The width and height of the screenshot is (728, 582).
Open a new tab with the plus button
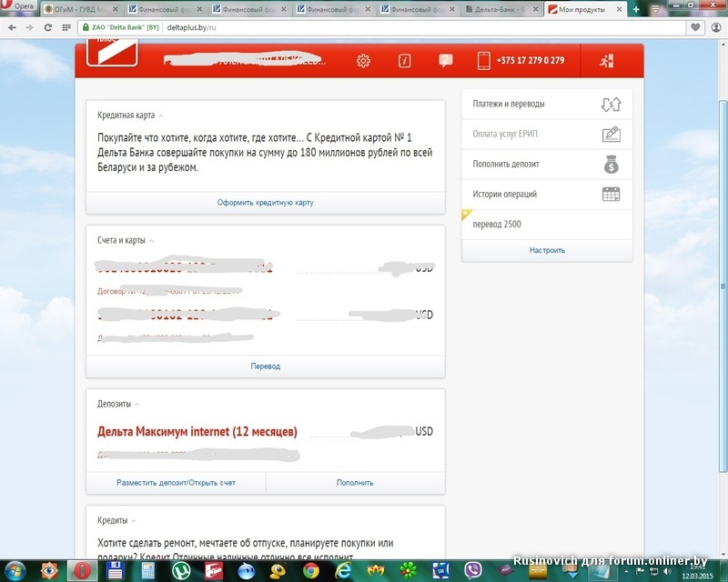tap(636, 9)
